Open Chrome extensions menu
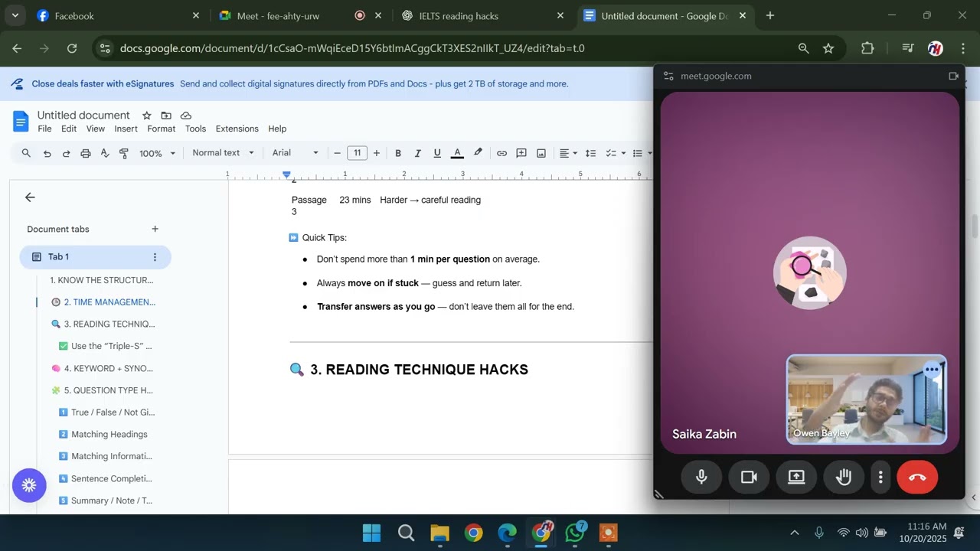Image resolution: width=980 pixels, height=551 pixels. coord(867,48)
